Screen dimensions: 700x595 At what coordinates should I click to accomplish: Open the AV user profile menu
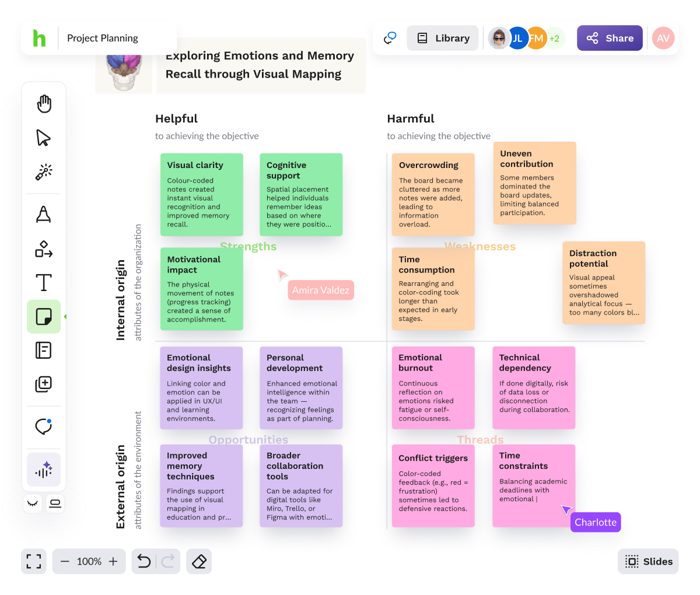click(663, 38)
